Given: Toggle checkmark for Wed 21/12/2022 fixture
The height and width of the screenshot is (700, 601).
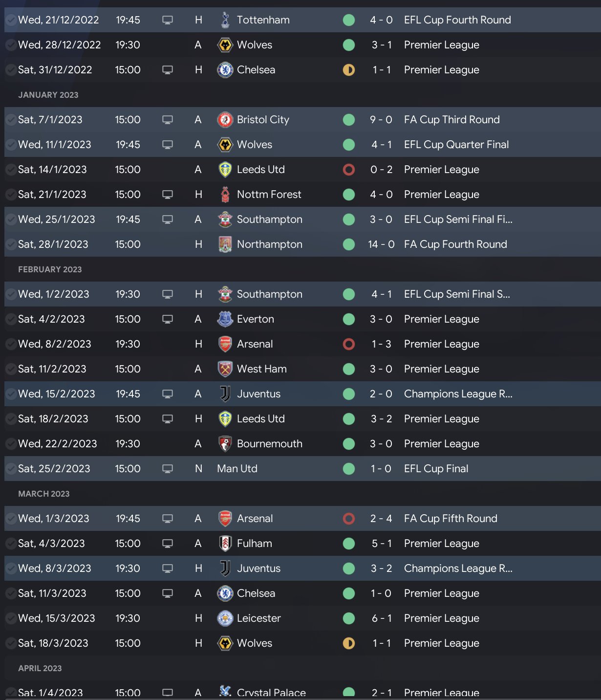Looking at the screenshot, I should (x=10, y=20).
